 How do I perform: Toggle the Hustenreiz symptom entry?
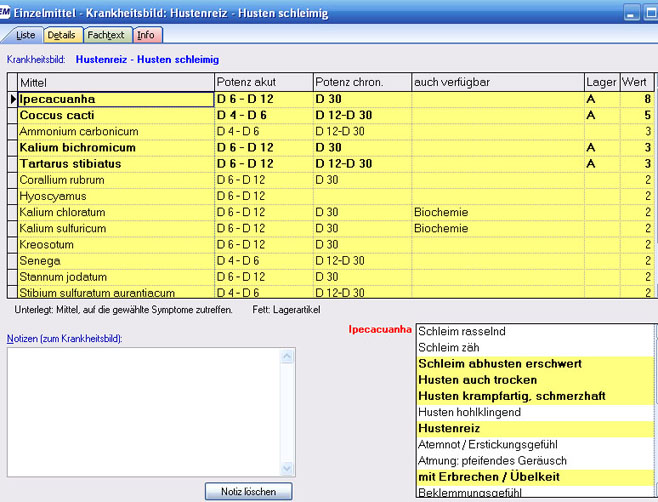point(532,427)
